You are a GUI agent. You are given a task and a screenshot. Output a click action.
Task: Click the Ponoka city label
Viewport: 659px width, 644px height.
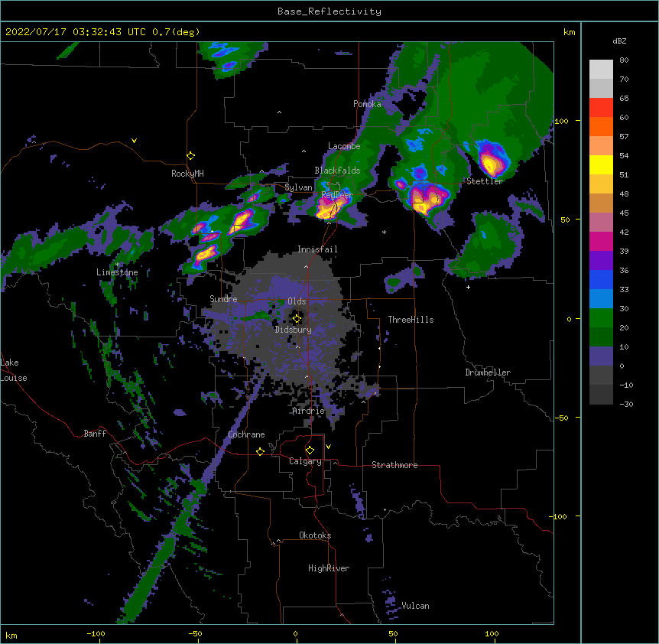click(x=367, y=104)
